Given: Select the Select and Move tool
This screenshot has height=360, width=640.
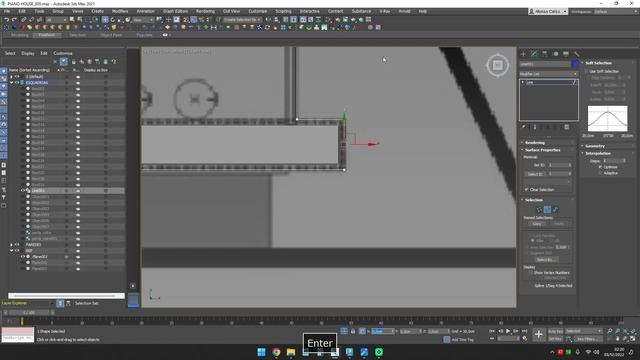Looking at the screenshot, I should (105, 20).
